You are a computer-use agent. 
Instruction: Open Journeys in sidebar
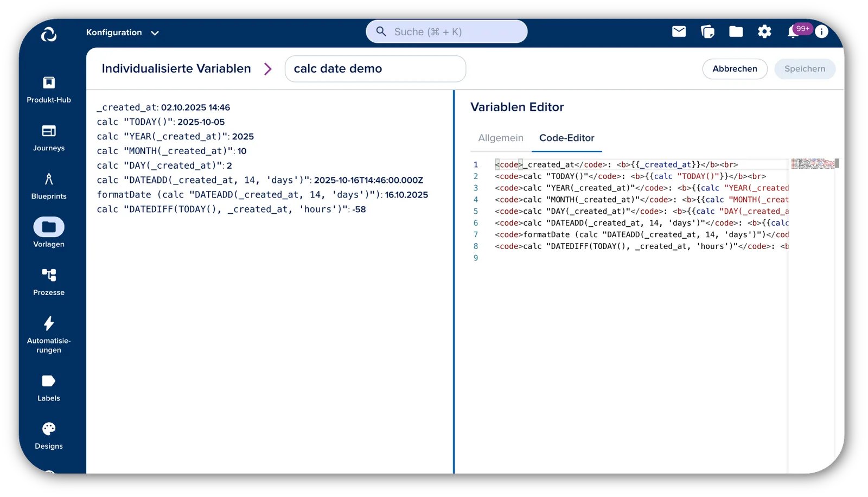pyautogui.click(x=49, y=138)
